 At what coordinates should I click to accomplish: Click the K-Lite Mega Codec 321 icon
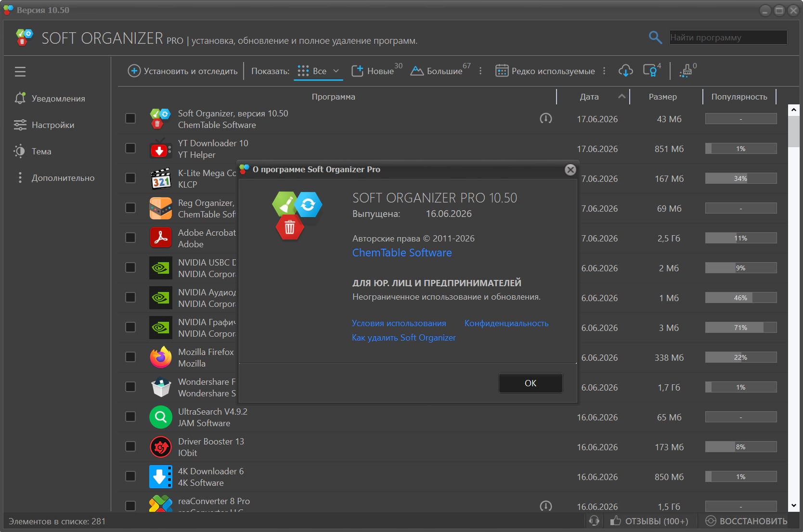point(160,178)
